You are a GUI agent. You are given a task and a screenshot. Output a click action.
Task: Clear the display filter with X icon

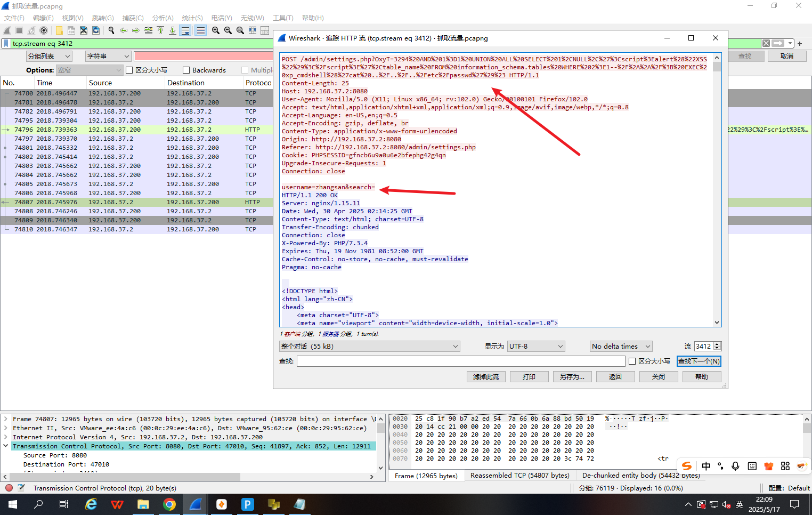766,43
